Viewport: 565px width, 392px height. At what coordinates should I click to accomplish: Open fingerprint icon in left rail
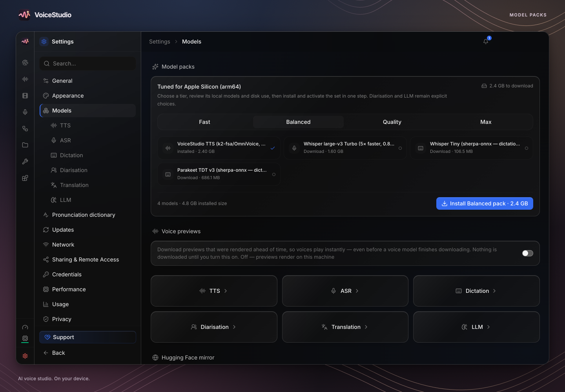click(25, 63)
